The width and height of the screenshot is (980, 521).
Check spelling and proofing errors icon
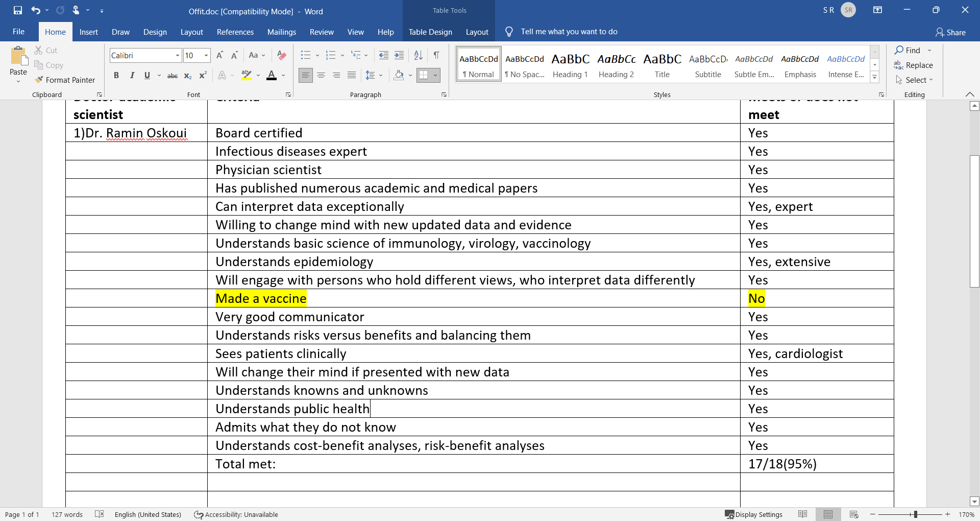coord(100,514)
